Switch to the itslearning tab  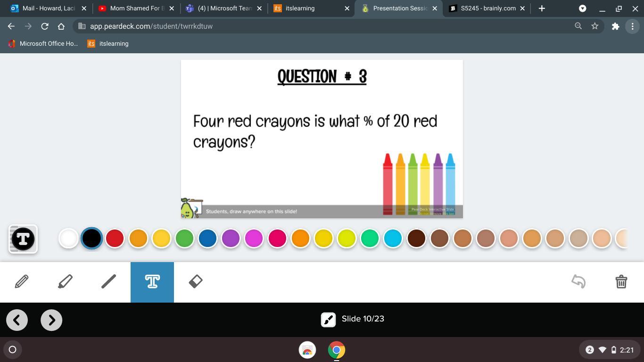click(311, 8)
